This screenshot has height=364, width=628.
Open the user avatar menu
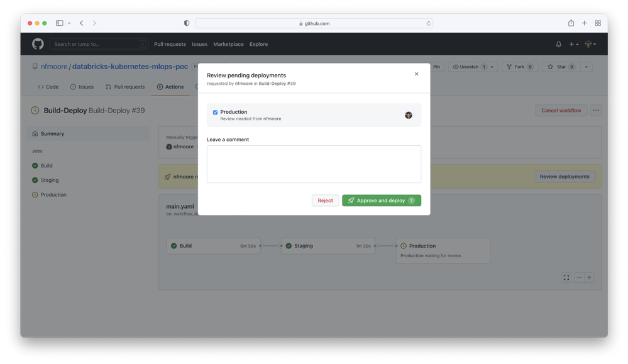[590, 44]
